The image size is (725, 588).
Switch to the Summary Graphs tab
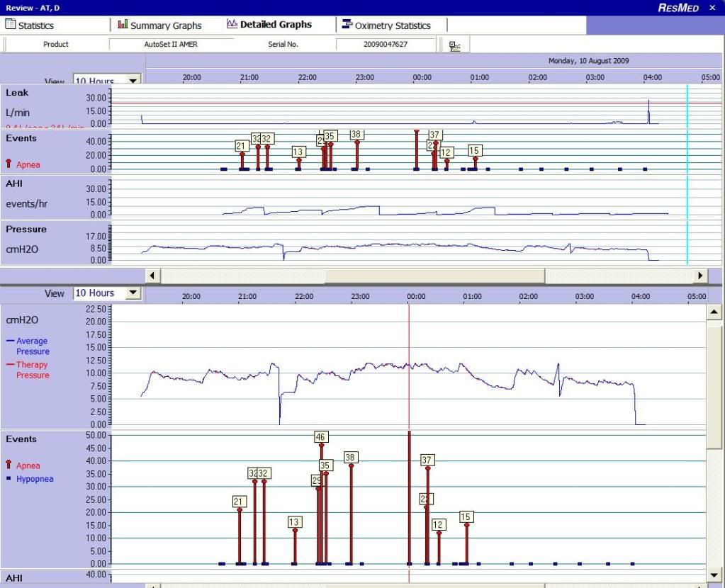click(159, 25)
